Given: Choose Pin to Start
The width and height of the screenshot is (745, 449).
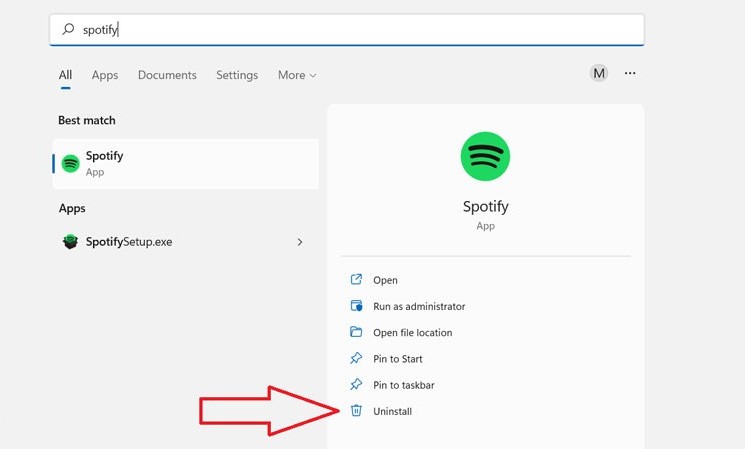Looking at the screenshot, I should (x=398, y=359).
